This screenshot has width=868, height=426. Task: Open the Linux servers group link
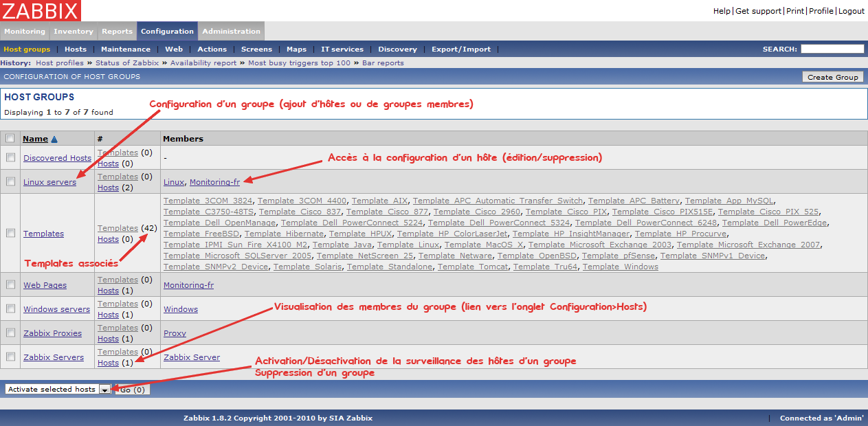[x=49, y=182]
